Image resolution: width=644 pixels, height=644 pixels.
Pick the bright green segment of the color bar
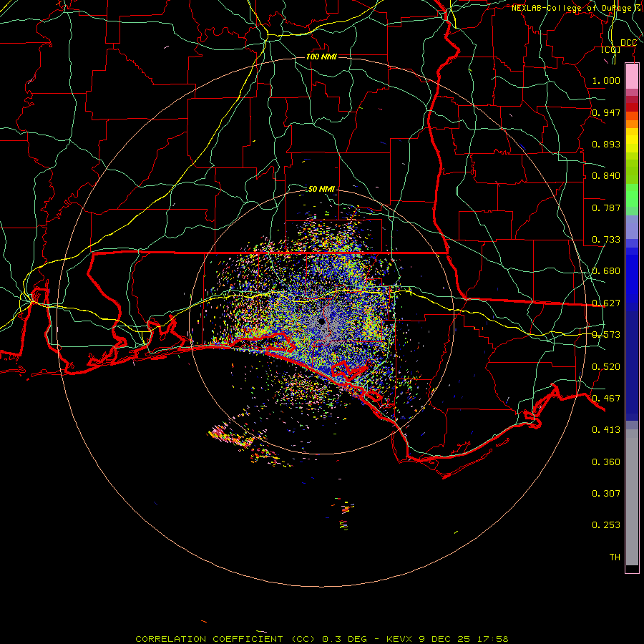click(632, 195)
